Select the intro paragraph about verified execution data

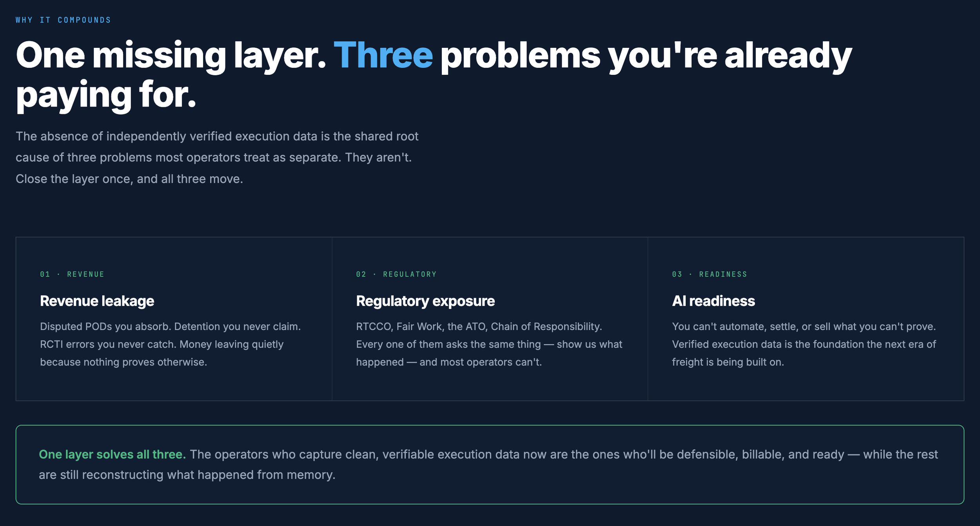pos(217,157)
